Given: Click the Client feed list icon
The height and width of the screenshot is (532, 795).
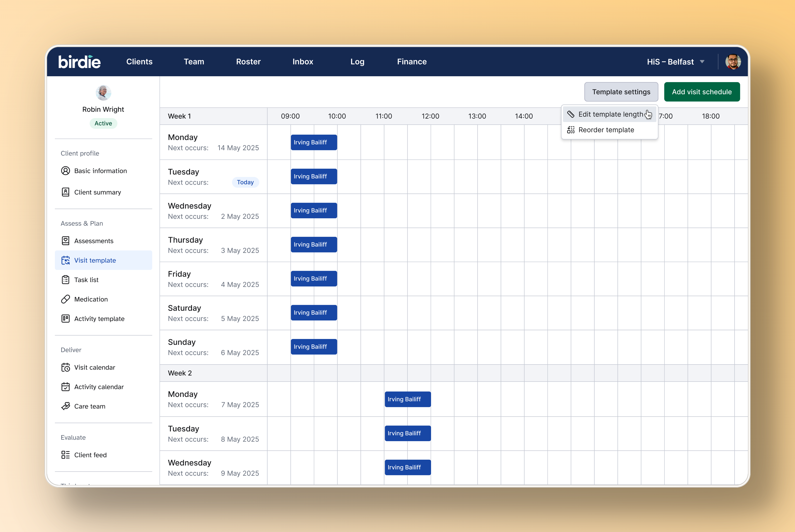Looking at the screenshot, I should pos(65,455).
